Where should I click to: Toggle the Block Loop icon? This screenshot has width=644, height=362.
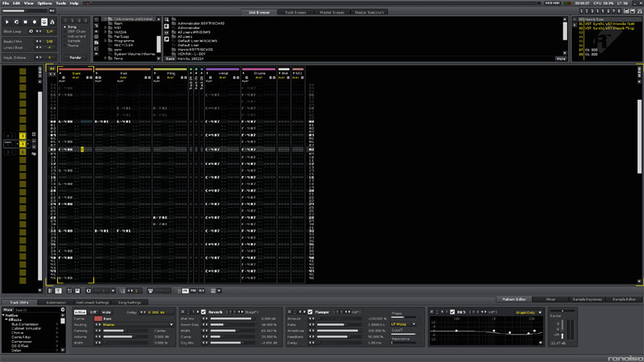pyautogui.click(x=31, y=31)
